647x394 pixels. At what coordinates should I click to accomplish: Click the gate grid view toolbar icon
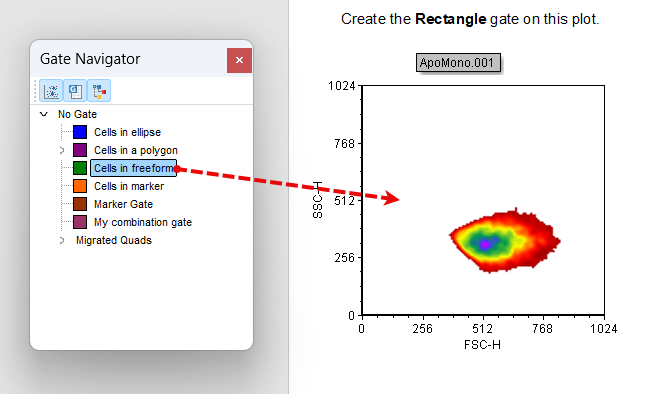point(75,91)
